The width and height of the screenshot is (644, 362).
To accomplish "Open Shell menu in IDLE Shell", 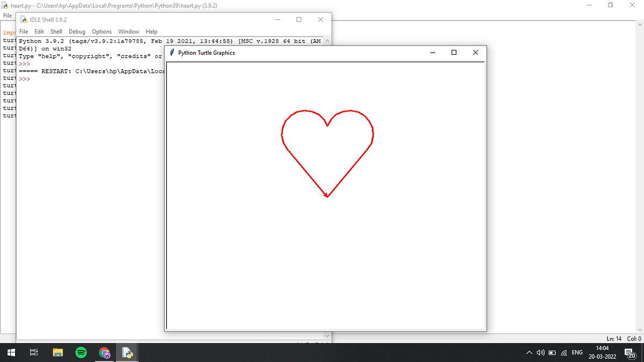I will click(x=56, y=32).
